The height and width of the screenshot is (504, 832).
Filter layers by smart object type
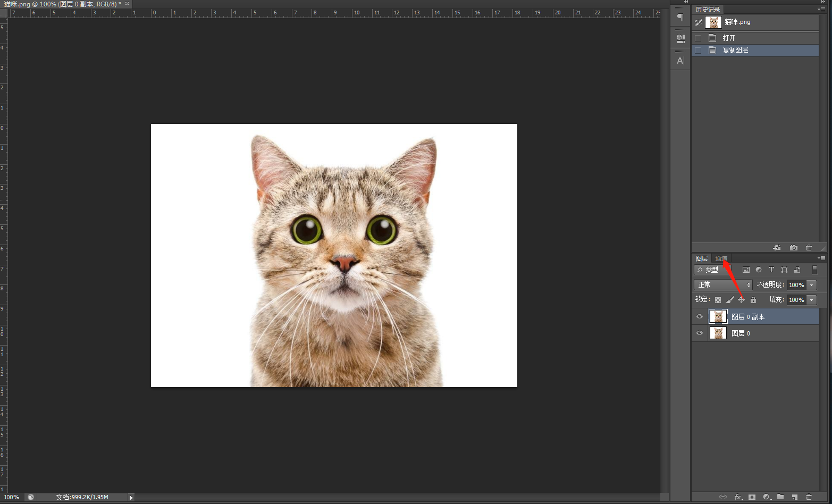pos(797,270)
